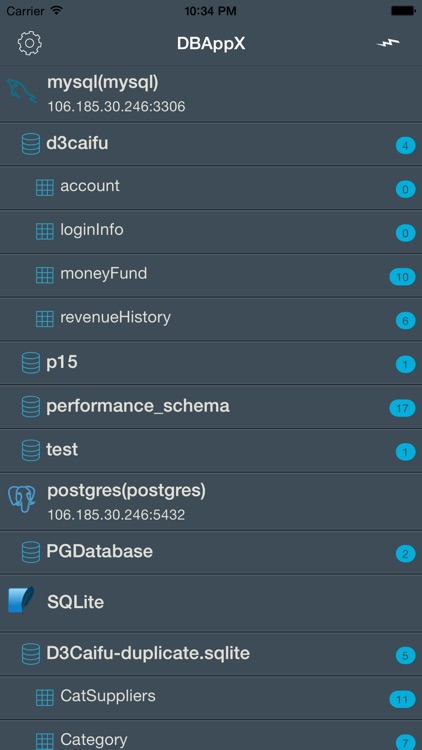The image size is (422, 750).
Task: Click the table icon next to moneyFund
Action: click(45, 275)
